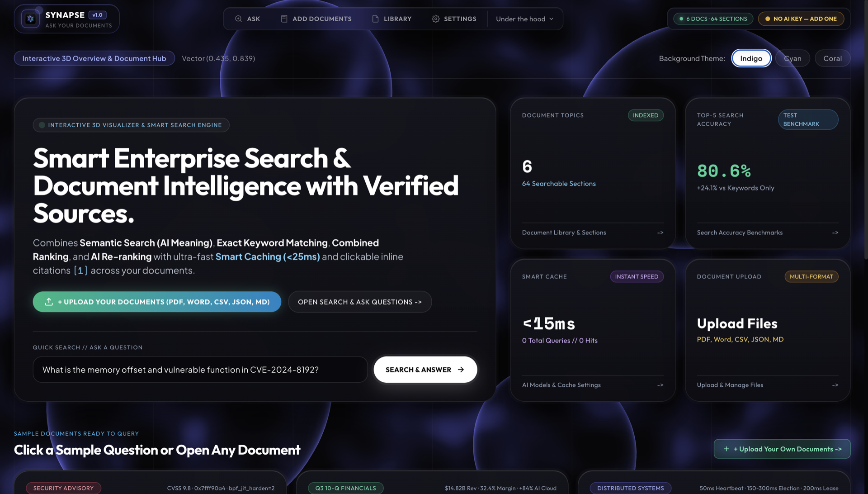Click the inline citation [1] marker

80,271
